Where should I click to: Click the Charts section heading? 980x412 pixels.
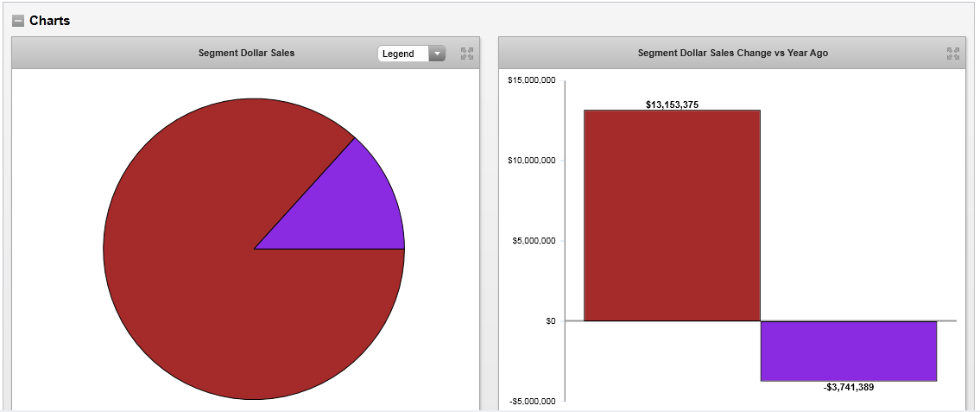tap(50, 21)
